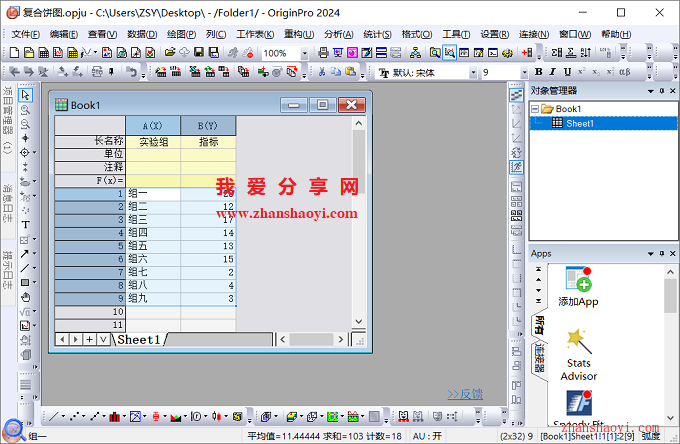Open Apps panel options arrow
Image resolution: width=680 pixels, height=444 pixels.
[651, 254]
